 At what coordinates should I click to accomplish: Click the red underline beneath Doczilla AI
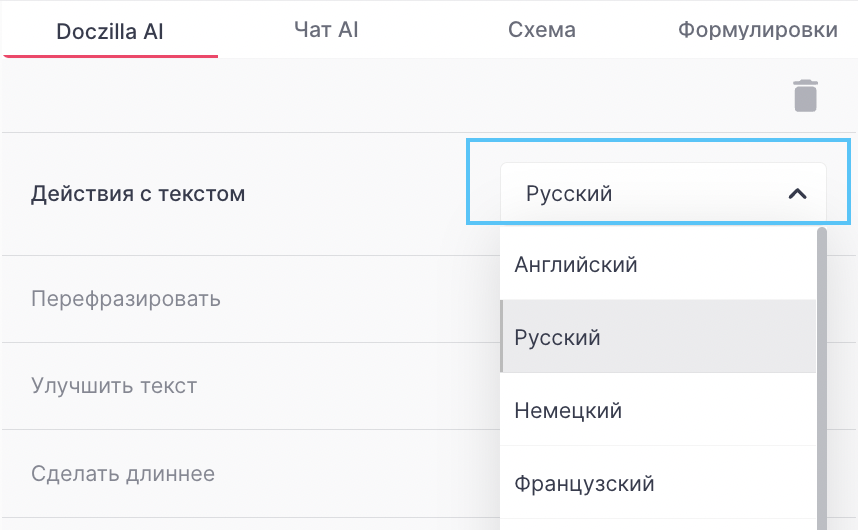click(110, 55)
